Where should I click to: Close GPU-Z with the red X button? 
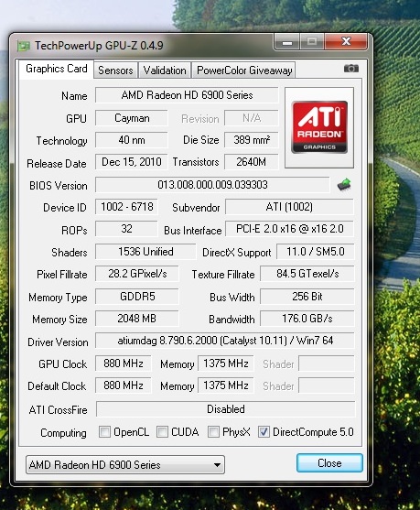point(346,41)
